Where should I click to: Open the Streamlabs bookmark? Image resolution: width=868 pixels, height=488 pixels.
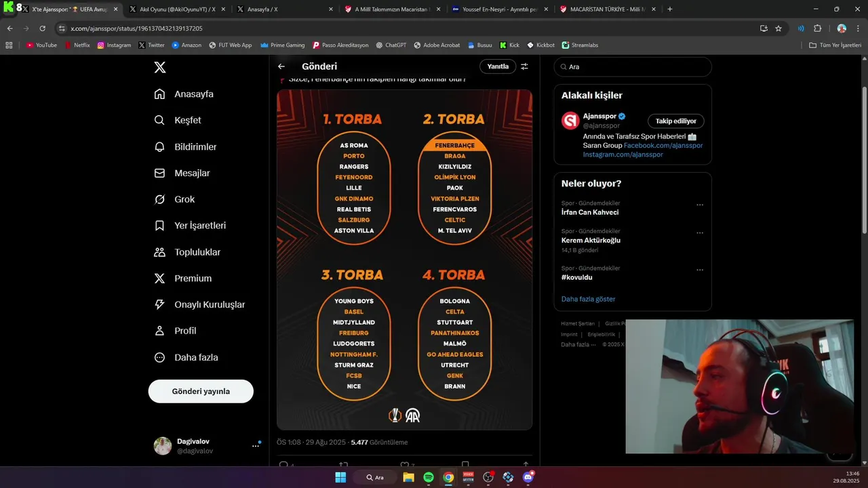pyautogui.click(x=580, y=45)
